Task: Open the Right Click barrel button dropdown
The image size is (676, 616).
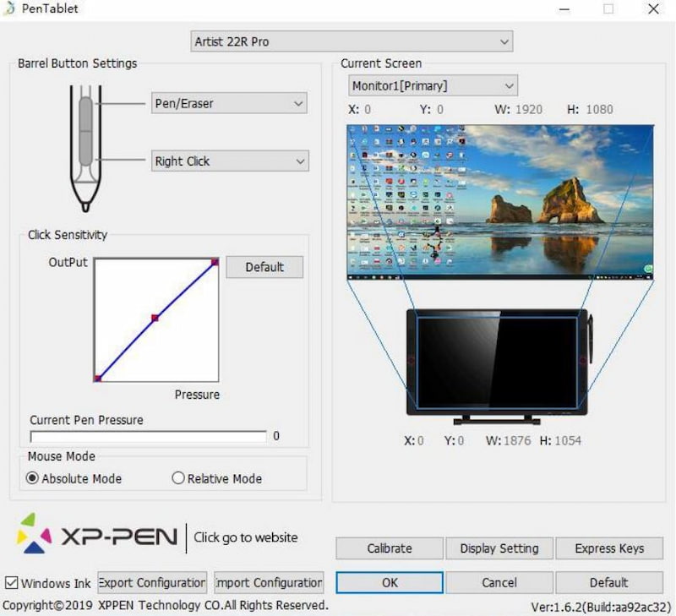Action: click(230, 161)
